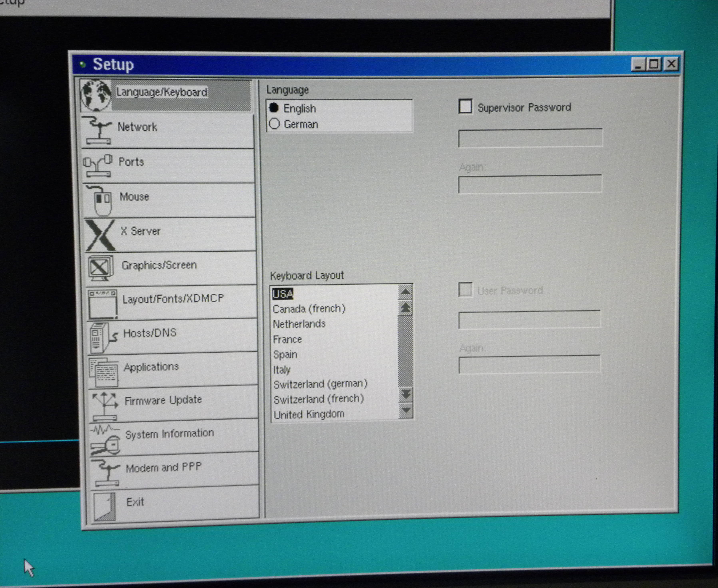This screenshot has width=718, height=588.
Task: Select the English language radio button
Action: click(274, 108)
